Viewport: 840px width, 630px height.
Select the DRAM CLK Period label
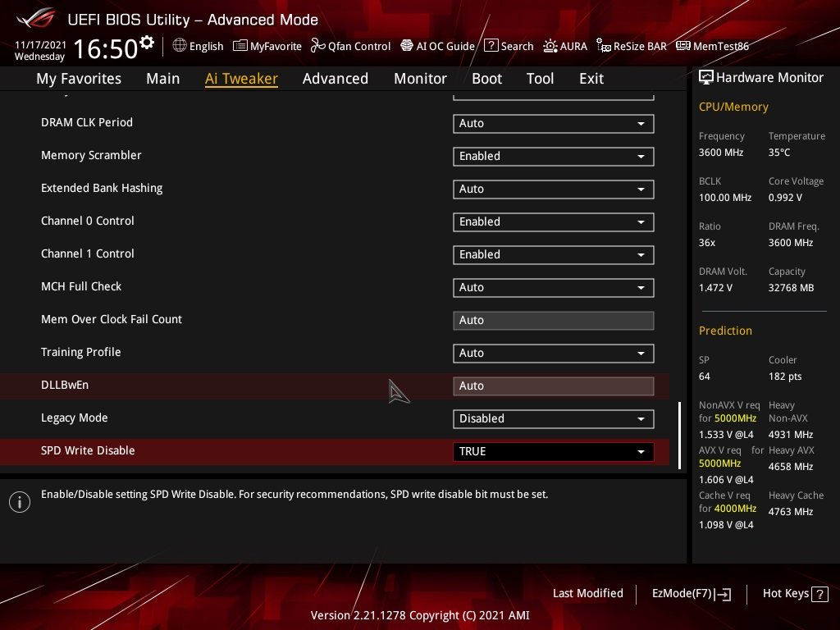pyautogui.click(x=87, y=122)
